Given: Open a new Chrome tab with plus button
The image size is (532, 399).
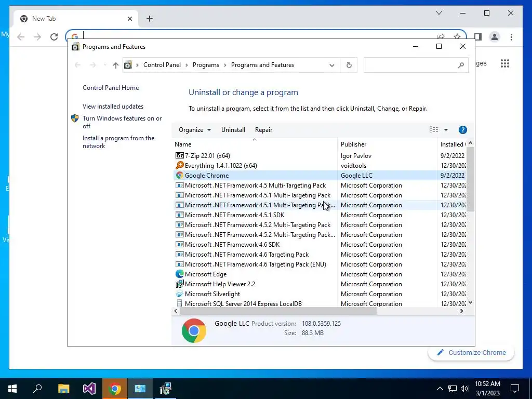Looking at the screenshot, I should coord(149,19).
